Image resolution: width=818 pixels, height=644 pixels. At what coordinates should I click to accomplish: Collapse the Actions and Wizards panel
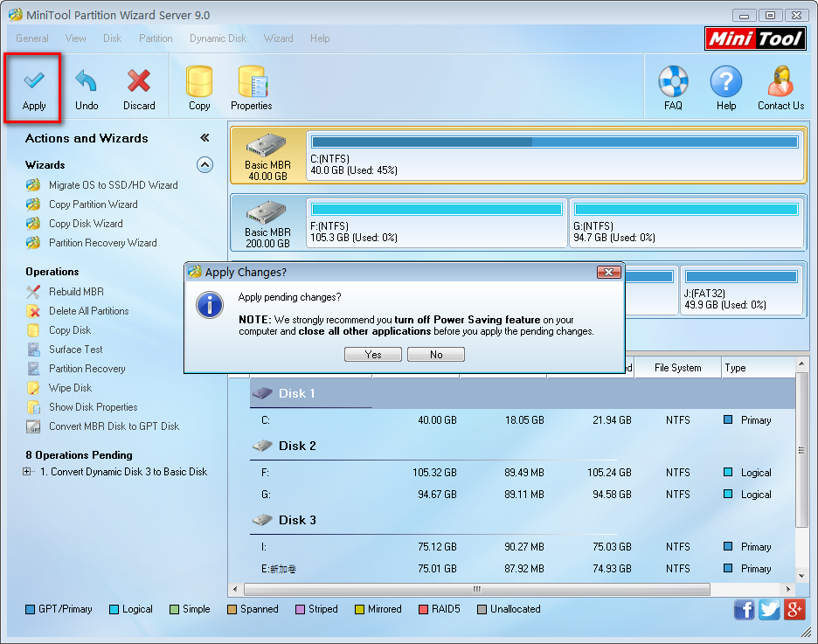pos(204,138)
